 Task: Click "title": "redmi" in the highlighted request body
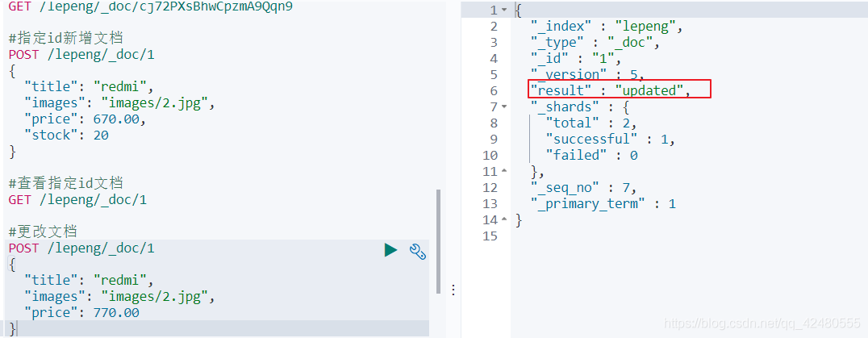pos(88,281)
